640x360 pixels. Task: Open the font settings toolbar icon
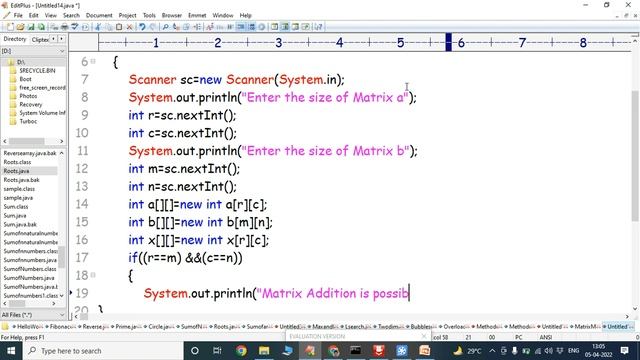[210, 27]
